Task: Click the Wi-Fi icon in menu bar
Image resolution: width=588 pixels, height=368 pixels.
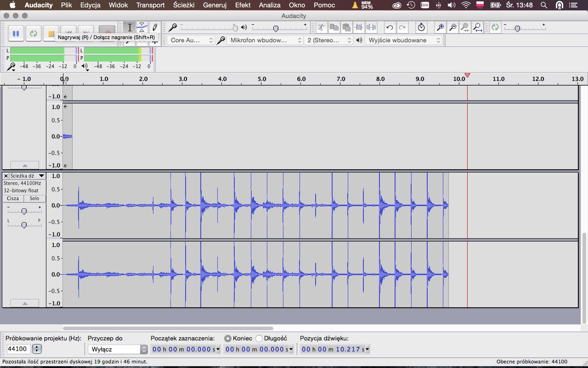Action: click(466, 5)
